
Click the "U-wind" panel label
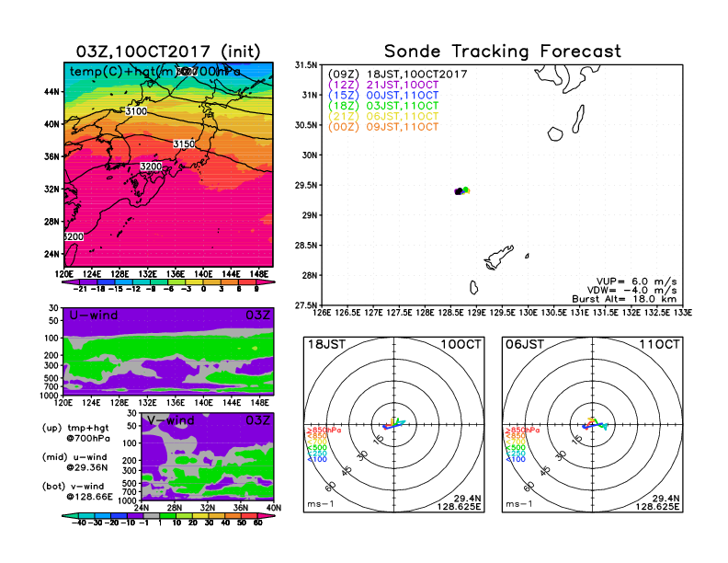coord(94,316)
